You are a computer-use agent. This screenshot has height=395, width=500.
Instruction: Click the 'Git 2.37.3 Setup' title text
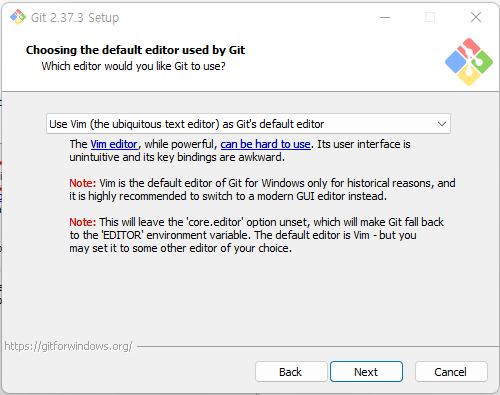(75, 17)
